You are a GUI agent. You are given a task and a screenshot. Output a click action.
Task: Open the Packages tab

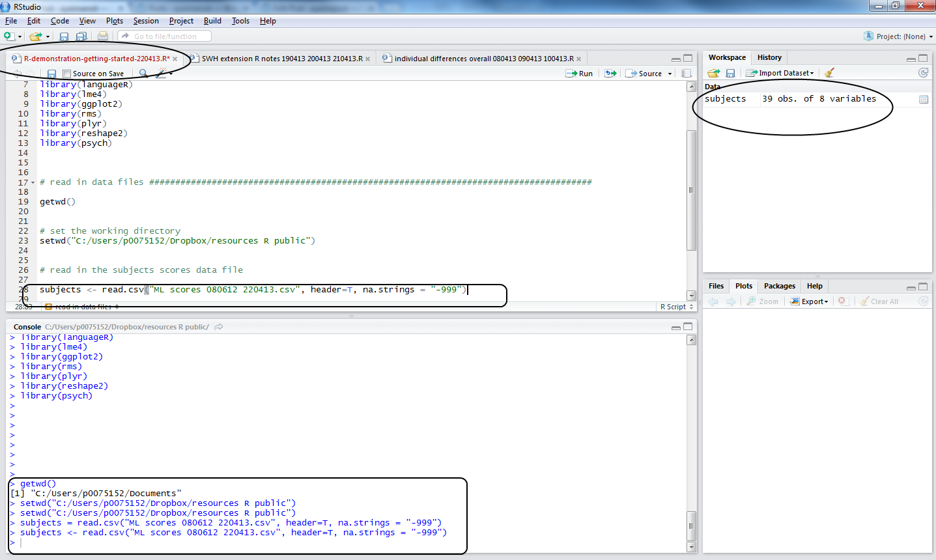[779, 286]
